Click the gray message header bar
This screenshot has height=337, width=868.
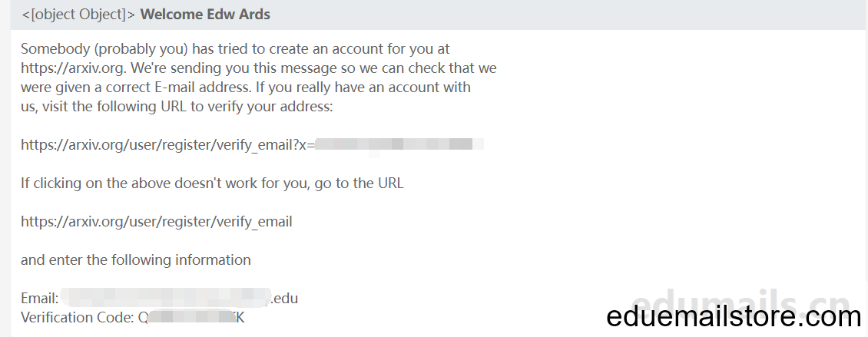click(x=439, y=15)
